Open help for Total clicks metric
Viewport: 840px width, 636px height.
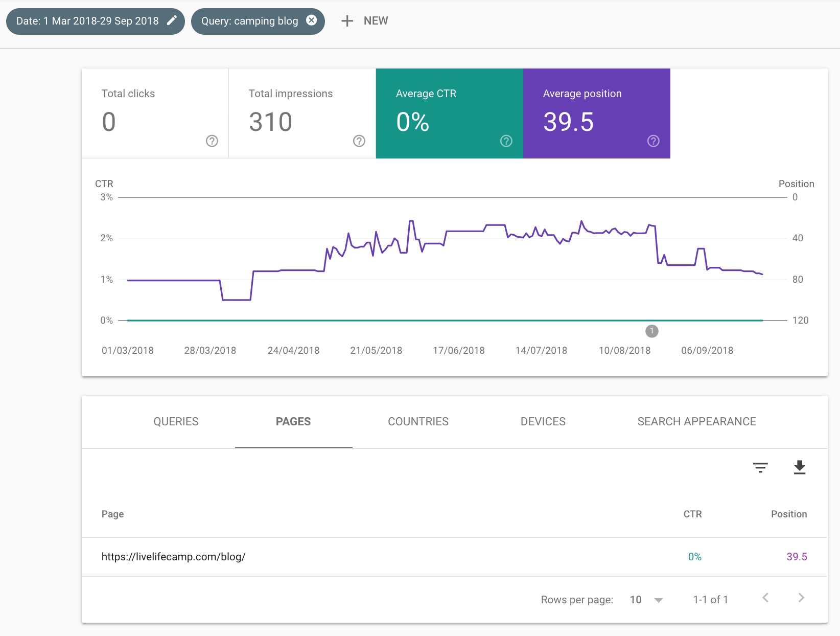[212, 141]
